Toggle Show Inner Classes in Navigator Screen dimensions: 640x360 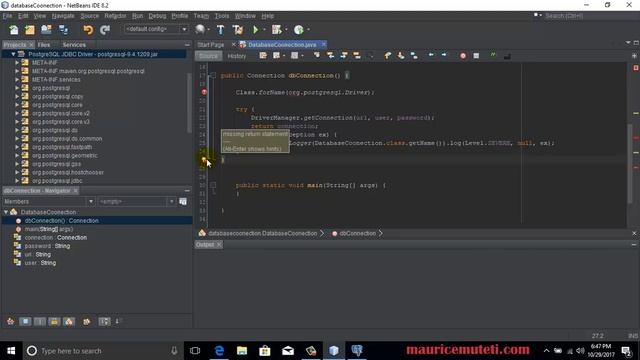[69, 322]
